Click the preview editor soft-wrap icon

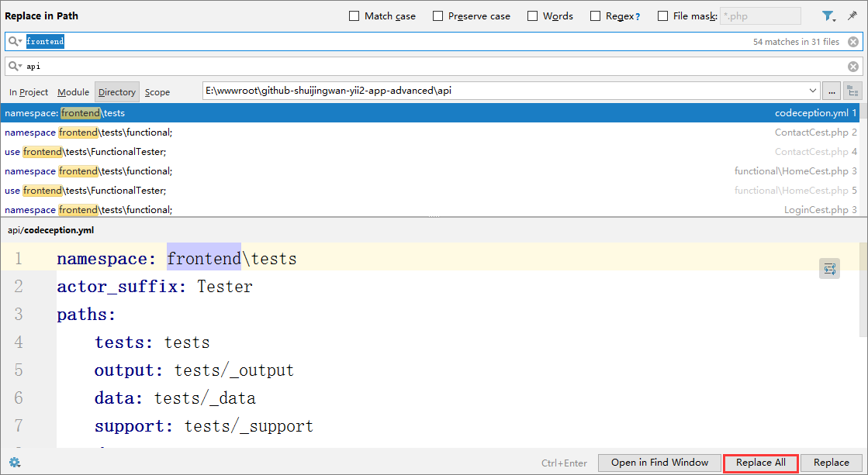tap(829, 269)
